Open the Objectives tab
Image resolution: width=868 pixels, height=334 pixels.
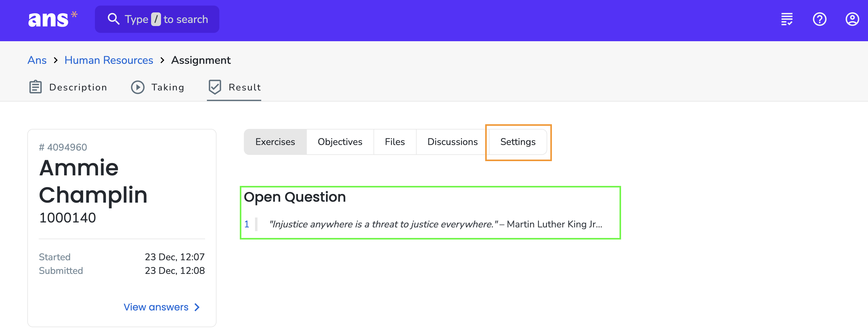[x=340, y=142]
